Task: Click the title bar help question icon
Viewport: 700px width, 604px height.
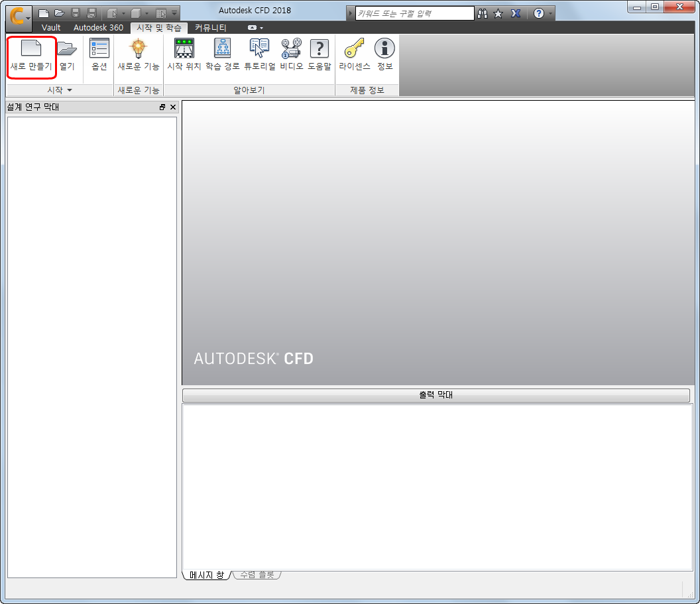Action: pos(539,13)
